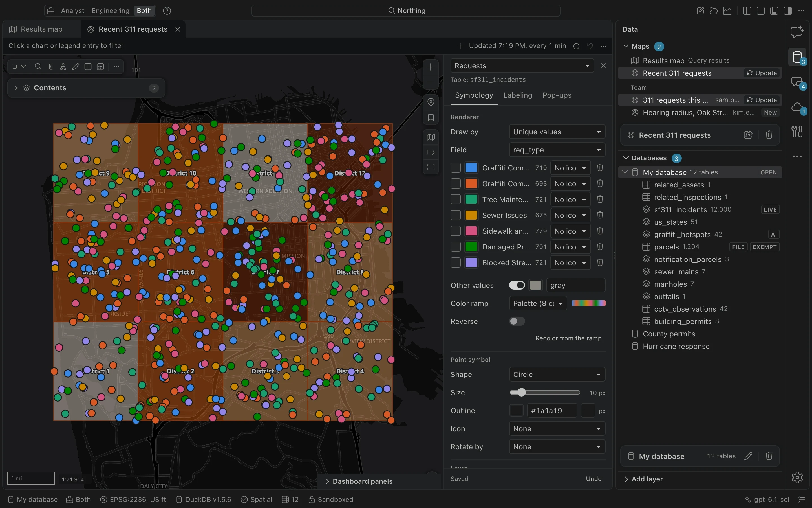This screenshot has height=508, width=812.
Task: Zoom out with the map minus button
Action: (431, 82)
